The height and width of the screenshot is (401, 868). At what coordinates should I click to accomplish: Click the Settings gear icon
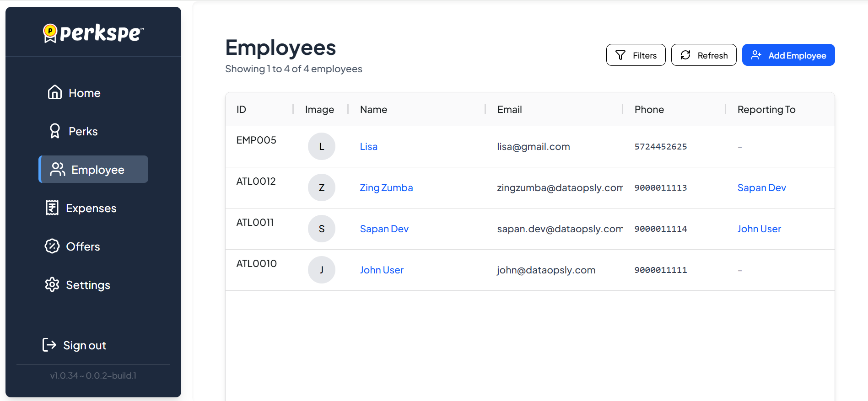click(52, 284)
